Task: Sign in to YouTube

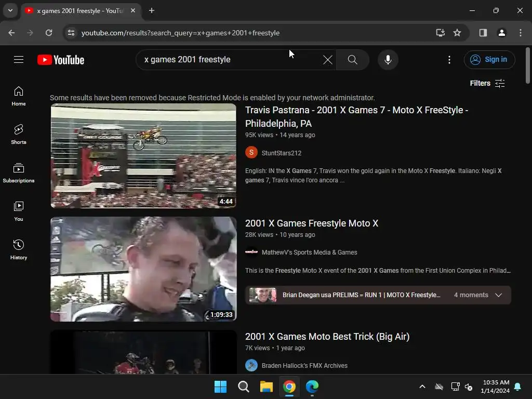Action: tap(489, 60)
